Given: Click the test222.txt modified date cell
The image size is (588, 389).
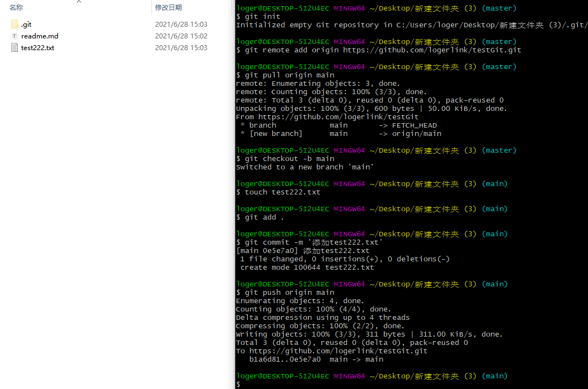Looking at the screenshot, I should 181,47.
